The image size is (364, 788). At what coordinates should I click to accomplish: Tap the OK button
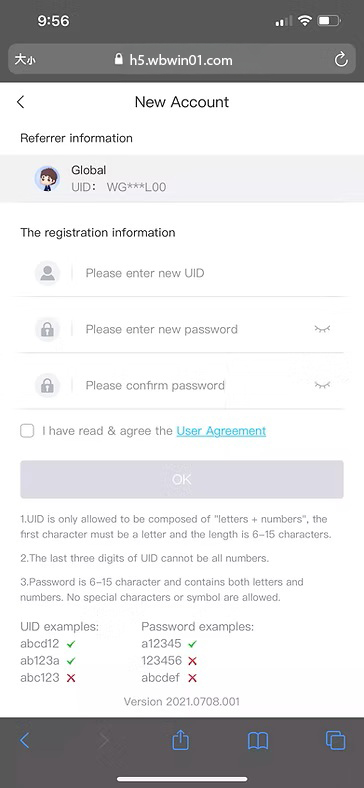click(x=182, y=479)
